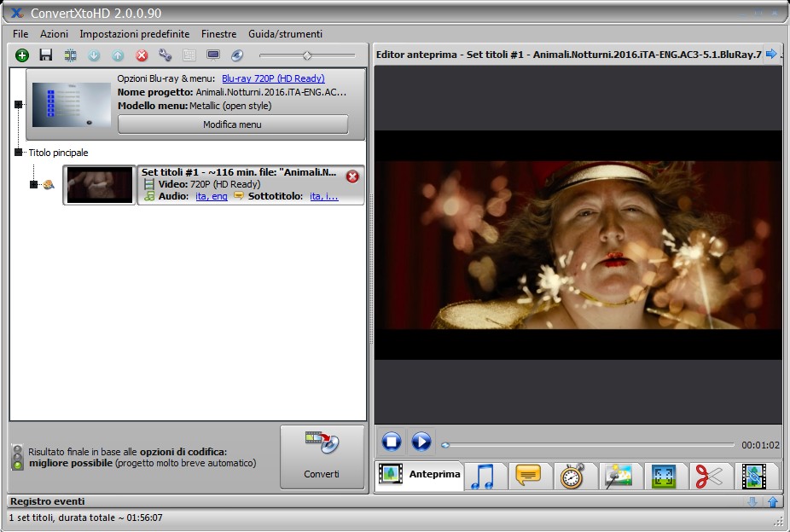
Task: Open the resize/crop tab with frame icon
Action: tap(664, 476)
